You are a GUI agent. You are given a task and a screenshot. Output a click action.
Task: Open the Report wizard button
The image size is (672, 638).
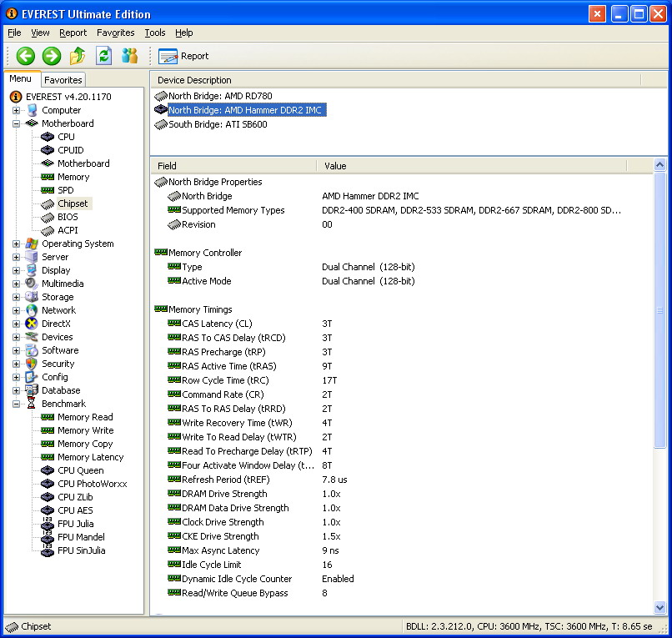click(x=183, y=56)
